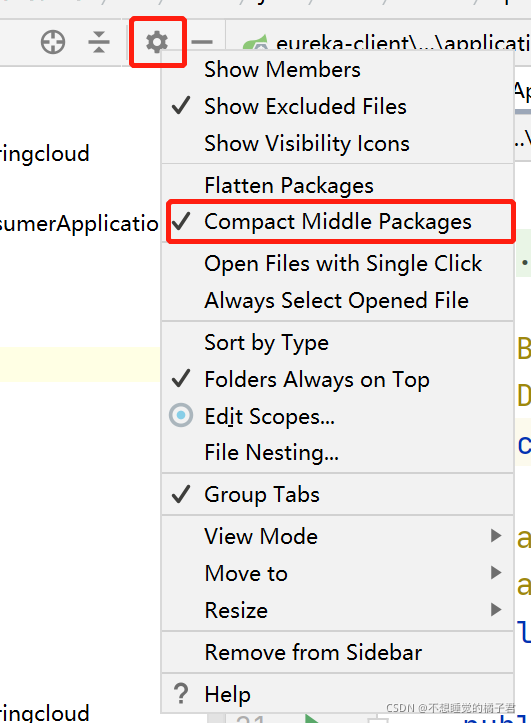Viewport: 531px width, 723px height.
Task: Enable Show Visibility Icons
Action: [337, 143]
